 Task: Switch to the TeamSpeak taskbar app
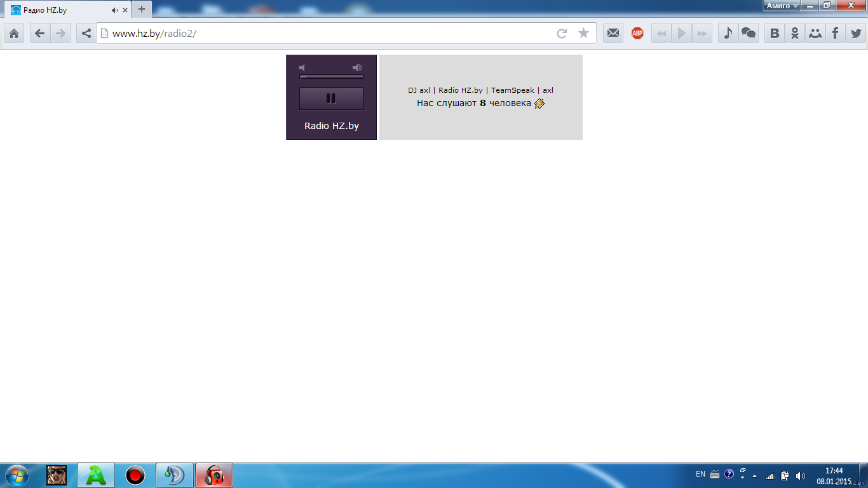(x=175, y=475)
